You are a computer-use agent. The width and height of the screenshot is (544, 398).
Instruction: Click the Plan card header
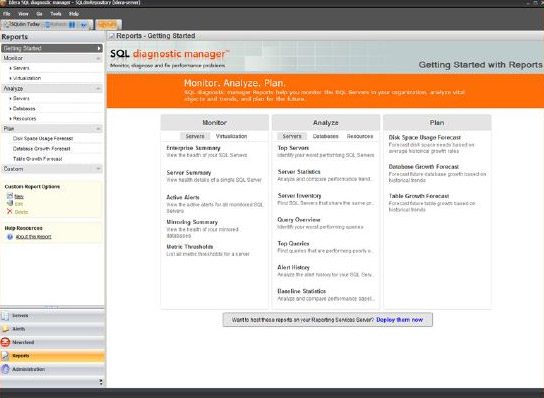437,123
